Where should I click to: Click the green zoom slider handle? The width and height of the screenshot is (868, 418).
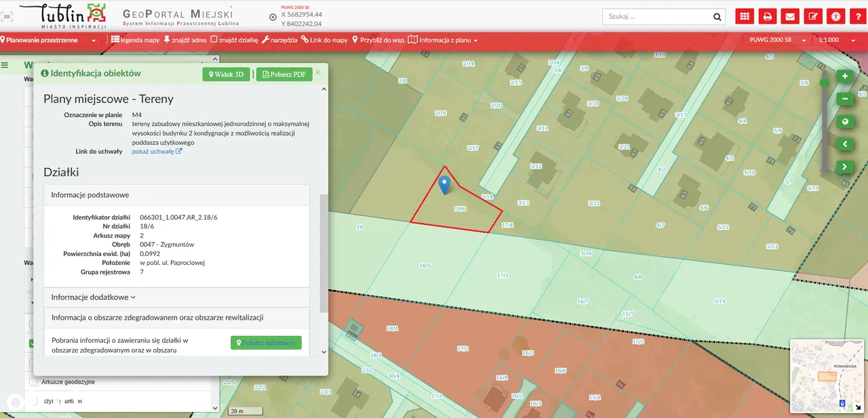coord(825,83)
